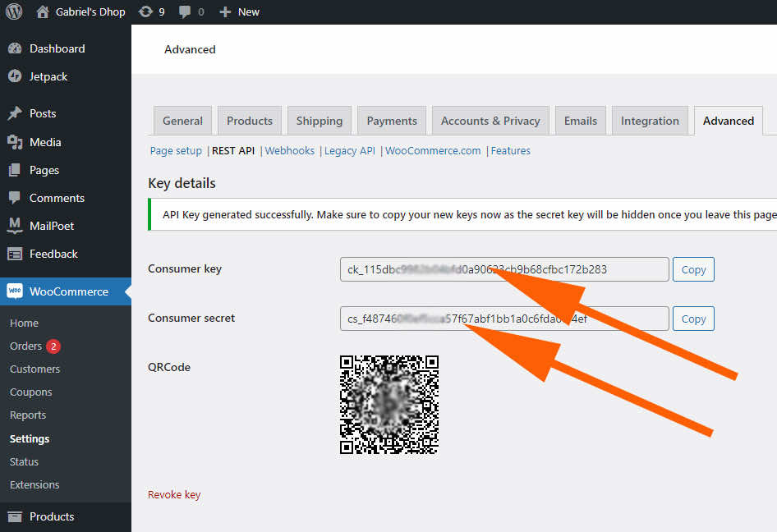Click the Jetpack icon in sidebar
Viewport: 777px width, 532px height.
pos(15,76)
